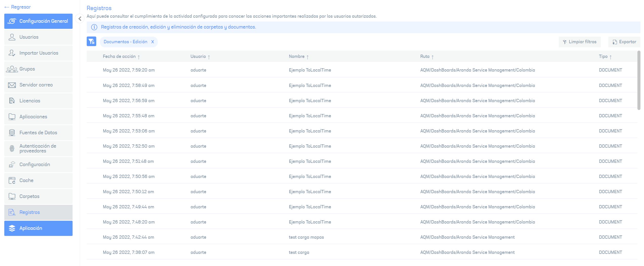Click the Documentos - Edición filter chip label
644x266 pixels.
(125, 42)
